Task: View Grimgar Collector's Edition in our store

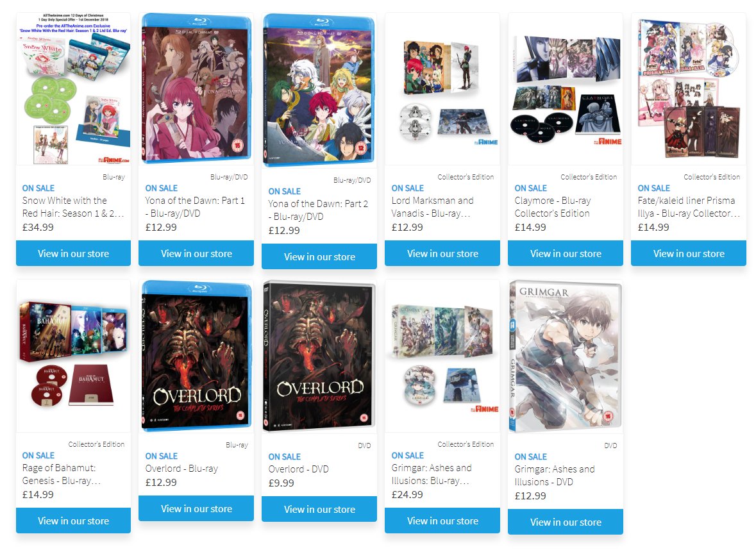Action: pyautogui.click(x=442, y=521)
